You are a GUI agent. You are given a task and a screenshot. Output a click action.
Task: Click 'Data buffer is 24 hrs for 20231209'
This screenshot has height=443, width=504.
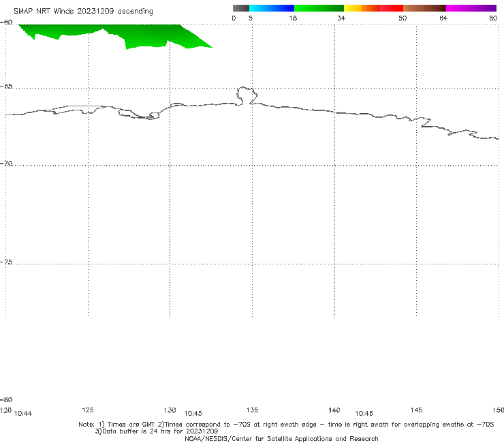[x=160, y=431]
